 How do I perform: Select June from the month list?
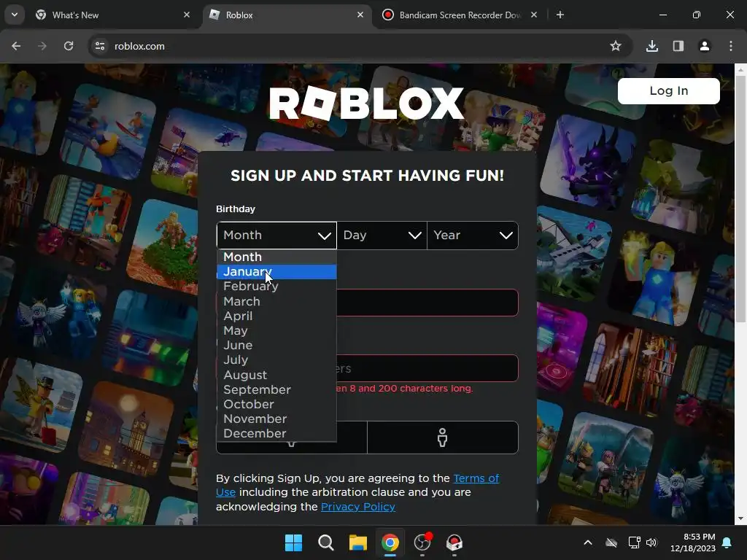276,345
